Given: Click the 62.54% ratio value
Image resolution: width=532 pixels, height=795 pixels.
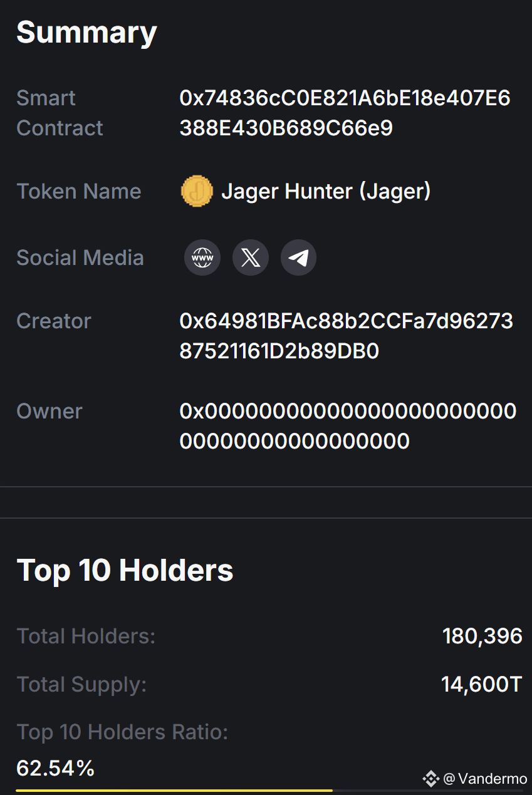Looking at the screenshot, I should [55, 767].
